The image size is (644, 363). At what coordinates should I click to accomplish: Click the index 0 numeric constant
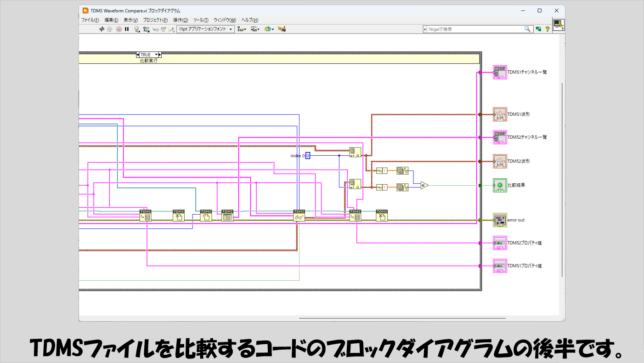click(308, 156)
